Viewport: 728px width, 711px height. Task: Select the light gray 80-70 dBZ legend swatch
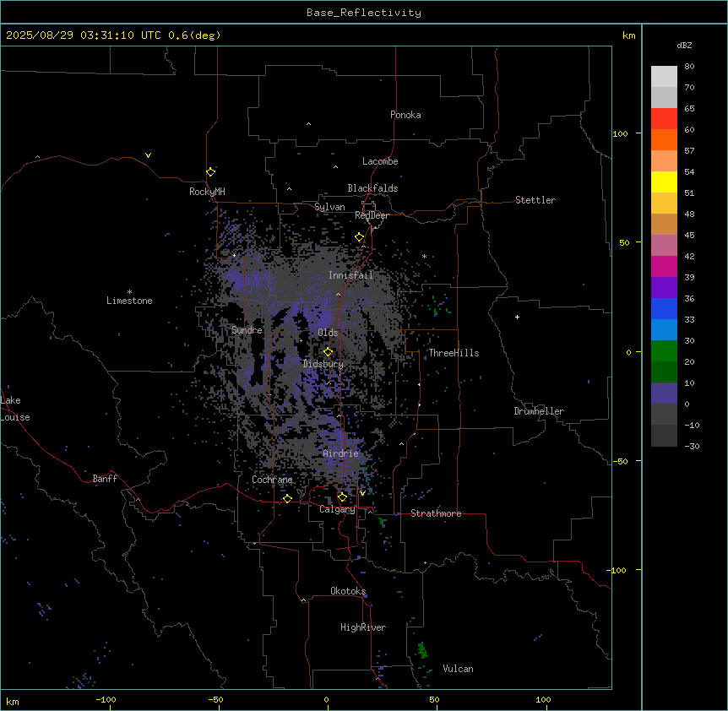tap(664, 77)
